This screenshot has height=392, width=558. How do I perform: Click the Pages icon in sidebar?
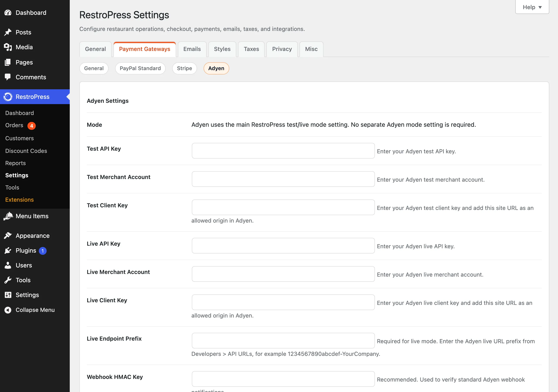[x=8, y=62]
